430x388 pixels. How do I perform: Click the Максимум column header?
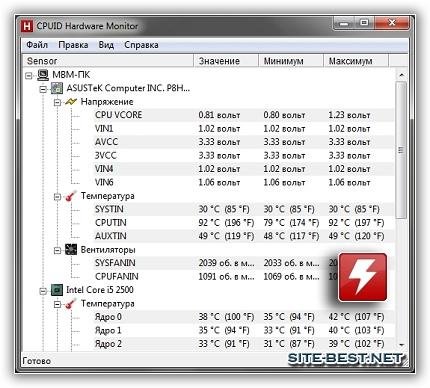pyautogui.click(x=355, y=61)
